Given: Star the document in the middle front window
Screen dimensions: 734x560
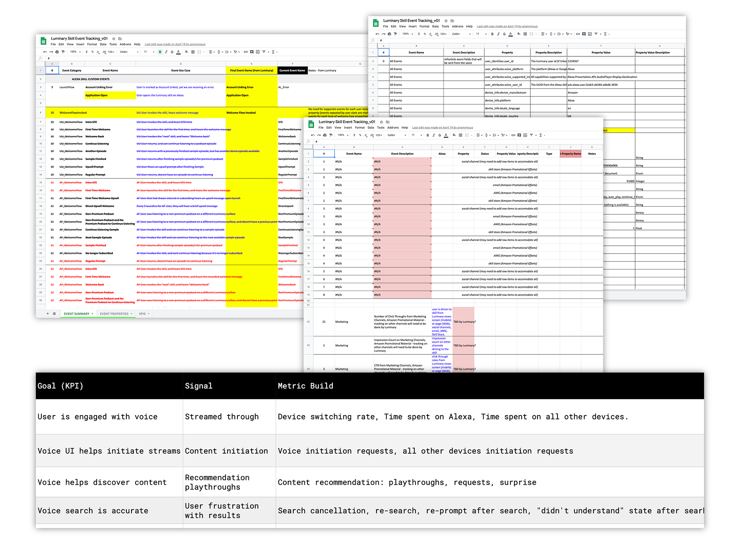Looking at the screenshot, I should (381, 122).
